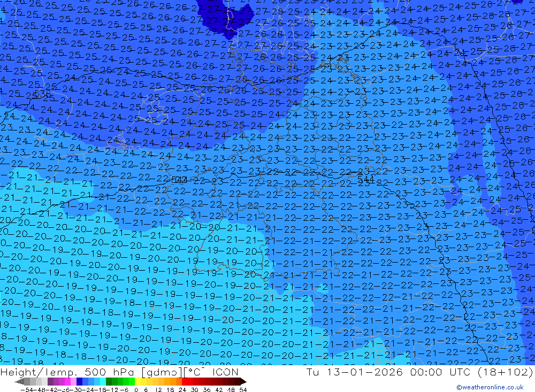Click the '30' legend scale value
Image resolution: width=535 pixels, height=392 pixels.
click(x=195, y=390)
